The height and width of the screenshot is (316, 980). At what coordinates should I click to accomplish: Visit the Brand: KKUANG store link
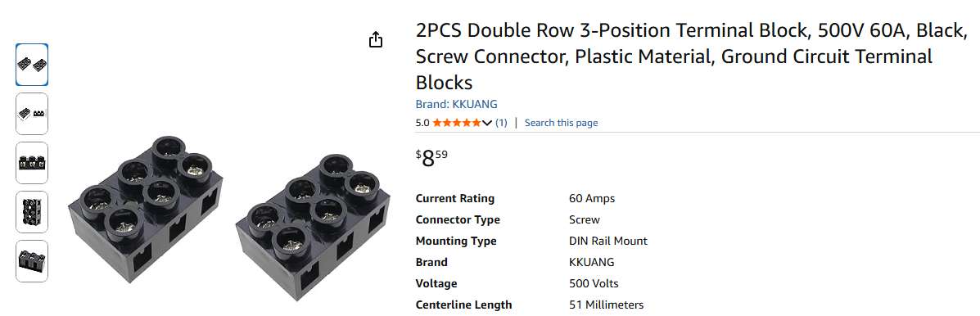tap(456, 104)
